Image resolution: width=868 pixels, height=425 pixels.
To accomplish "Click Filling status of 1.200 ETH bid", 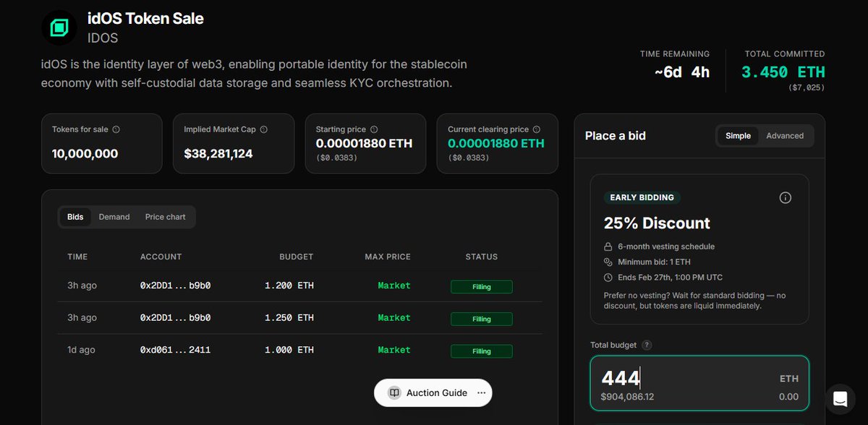I will point(482,287).
